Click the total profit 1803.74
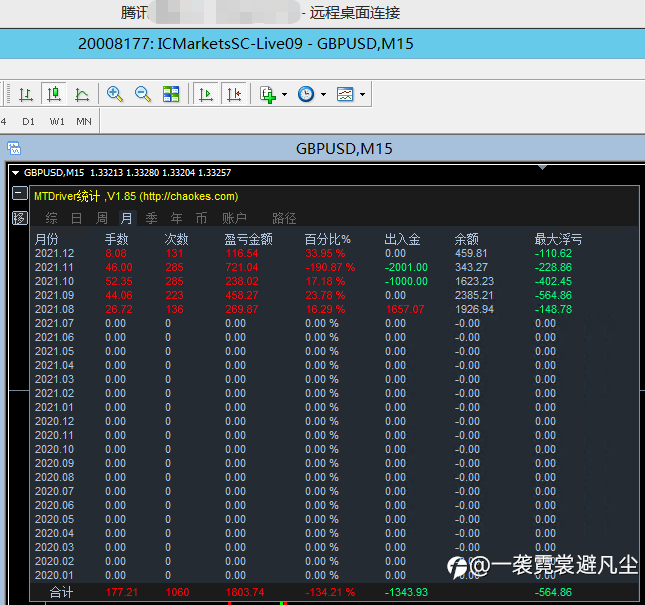This screenshot has width=645, height=605. [x=246, y=592]
